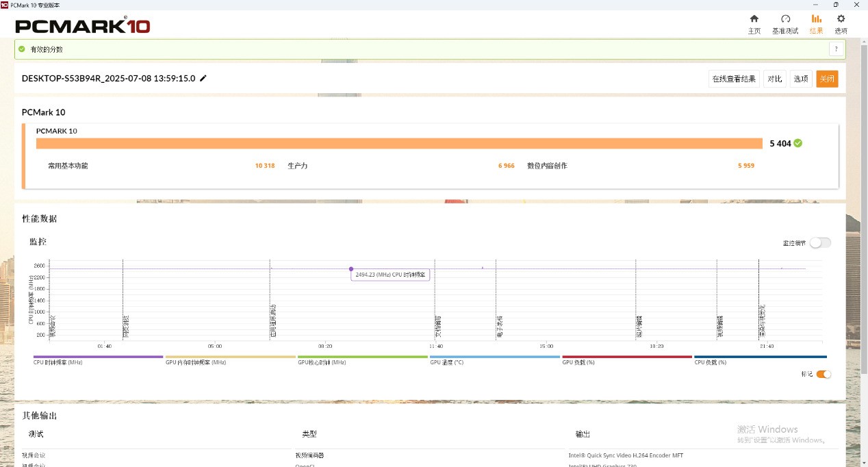This screenshot has height=467, width=868.
Task: Enable the 监控细节 toggle switch
Action: (820, 242)
